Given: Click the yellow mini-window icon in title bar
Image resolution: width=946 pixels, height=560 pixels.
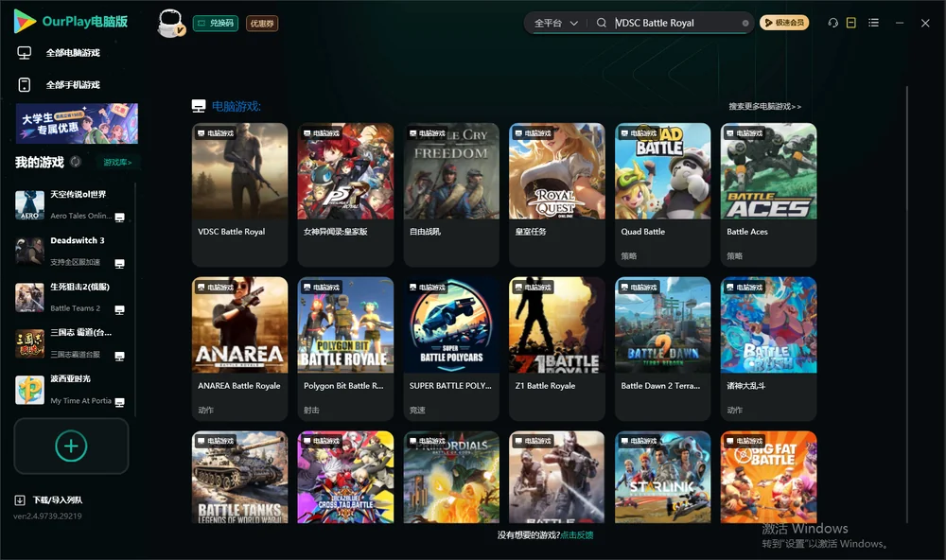Looking at the screenshot, I should tap(851, 23).
